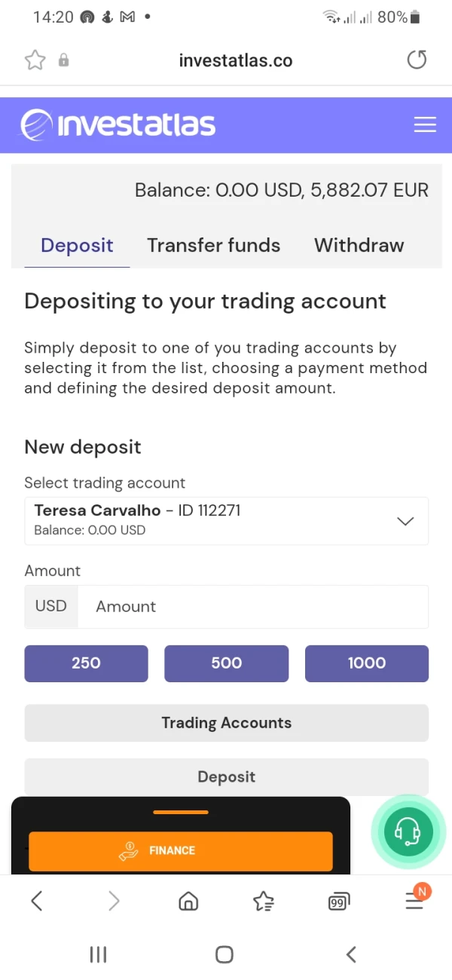Viewport: 452px width, 980px height.
Task: Go back with browser back arrow
Action: coord(36,900)
